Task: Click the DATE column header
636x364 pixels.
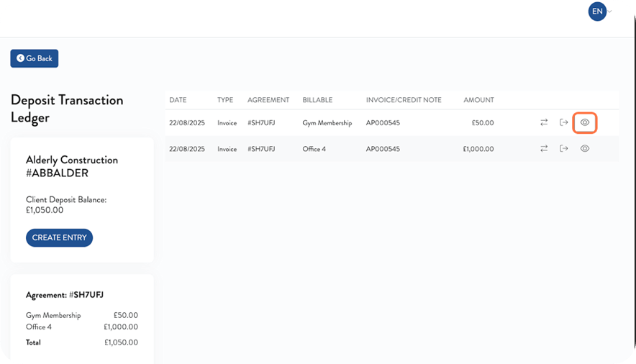Action: pyautogui.click(x=178, y=100)
